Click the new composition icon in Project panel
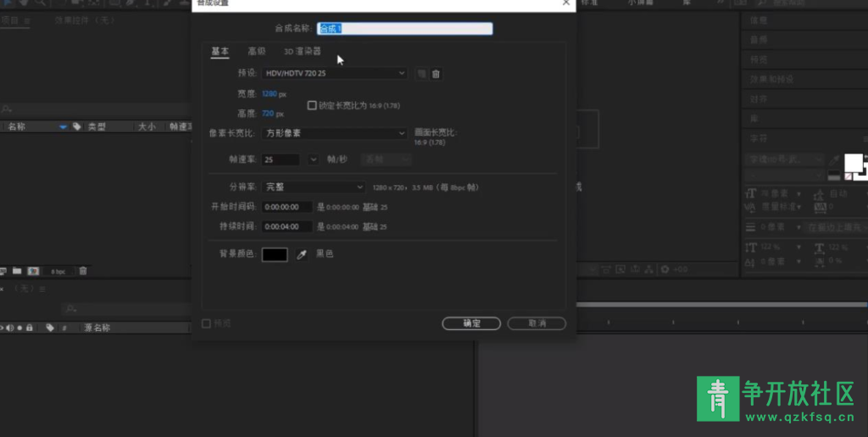 point(33,271)
